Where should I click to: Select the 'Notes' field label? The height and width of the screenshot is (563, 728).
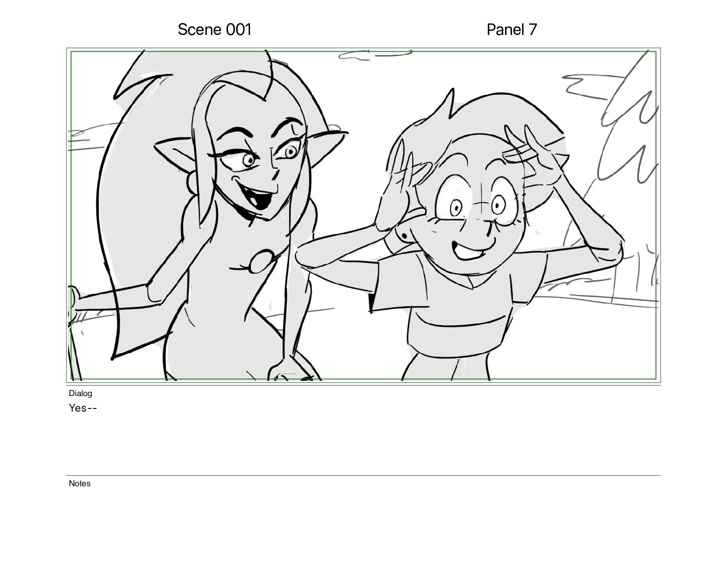(80, 483)
